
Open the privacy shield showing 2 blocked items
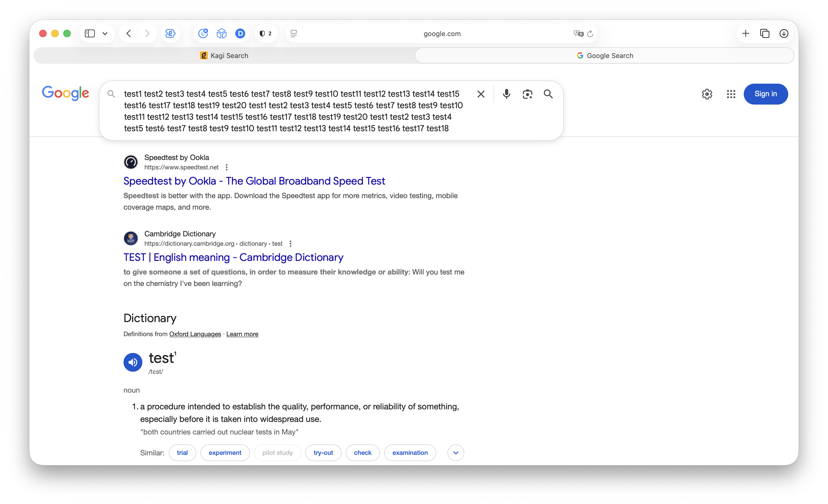pos(265,33)
